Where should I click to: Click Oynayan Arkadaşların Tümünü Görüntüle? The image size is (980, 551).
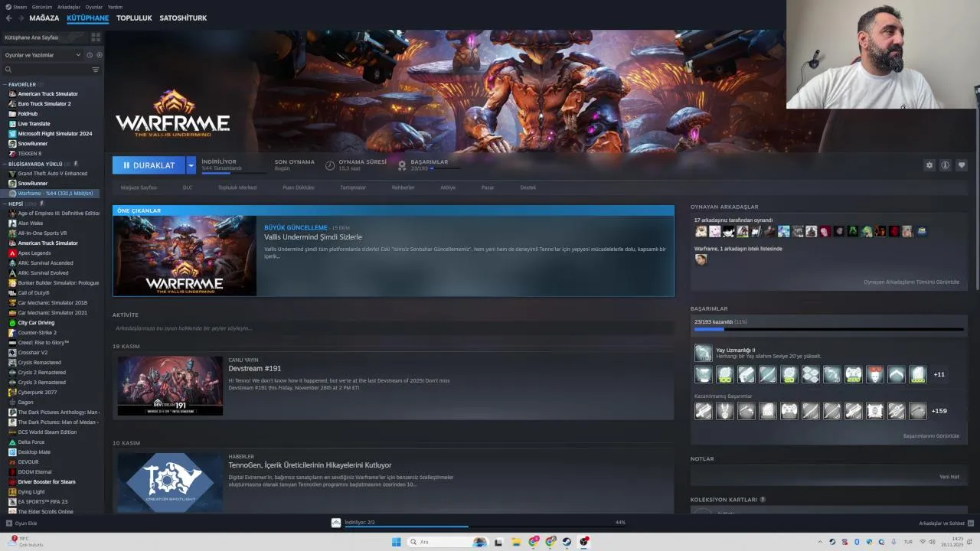911,282
